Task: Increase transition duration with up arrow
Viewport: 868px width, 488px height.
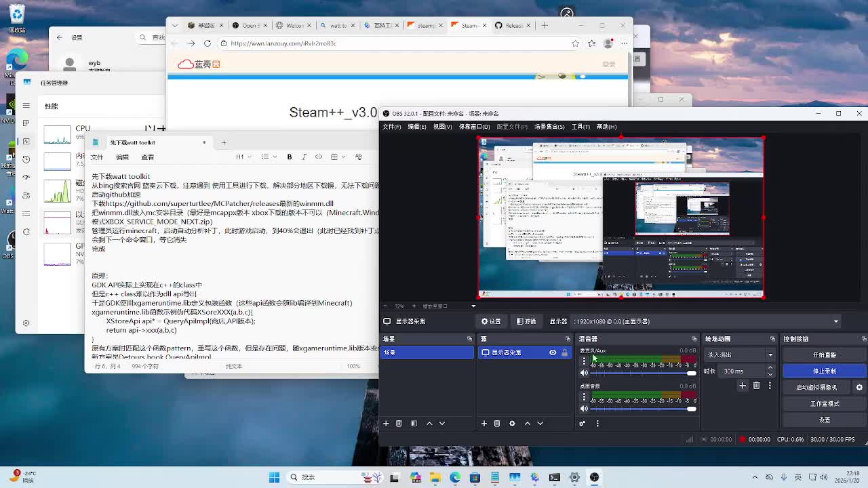Action: (770, 368)
